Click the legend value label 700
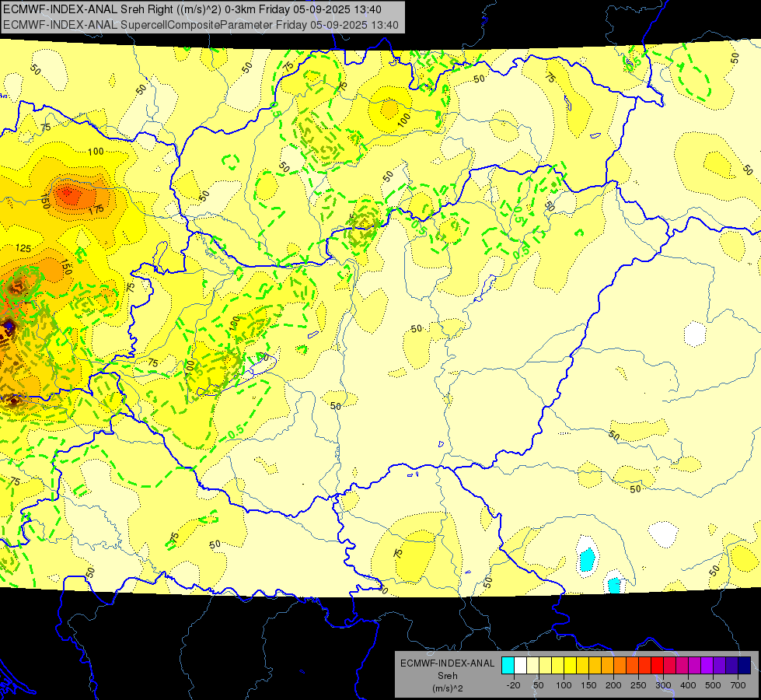 [738, 685]
